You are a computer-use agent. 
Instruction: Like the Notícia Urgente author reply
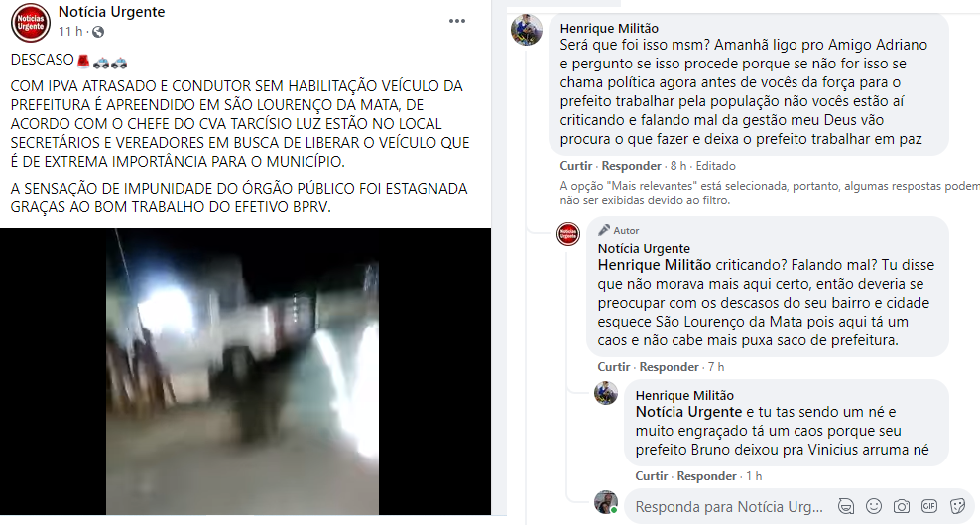[x=613, y=367]
